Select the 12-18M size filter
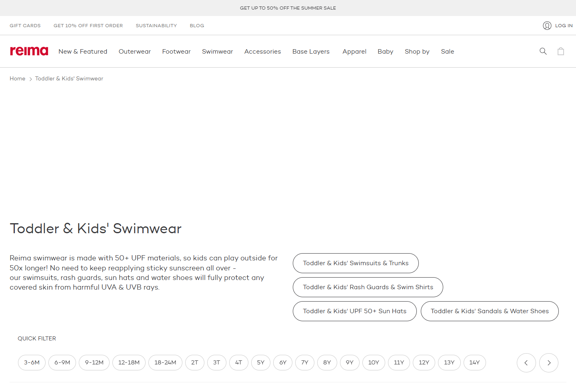The width and height of the screenshot is (576, 392). [x=129, y=363]
